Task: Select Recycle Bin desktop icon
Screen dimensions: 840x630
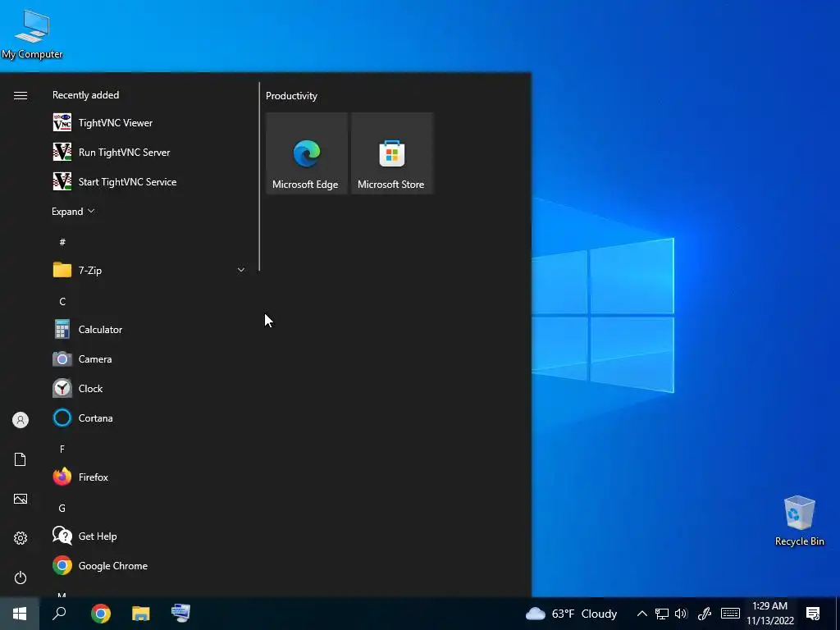Action: pos(799,521)
